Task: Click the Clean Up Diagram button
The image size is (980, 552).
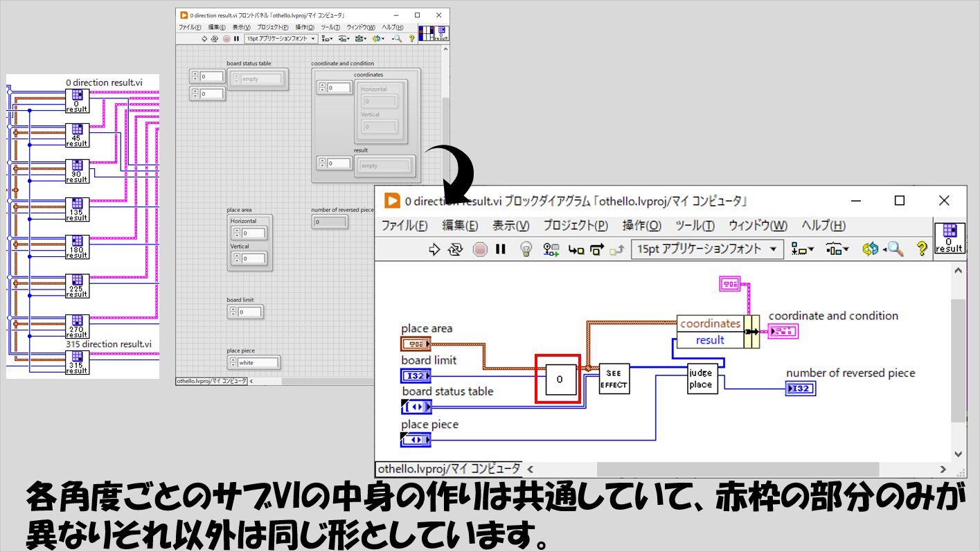Action: coord(870,249)
